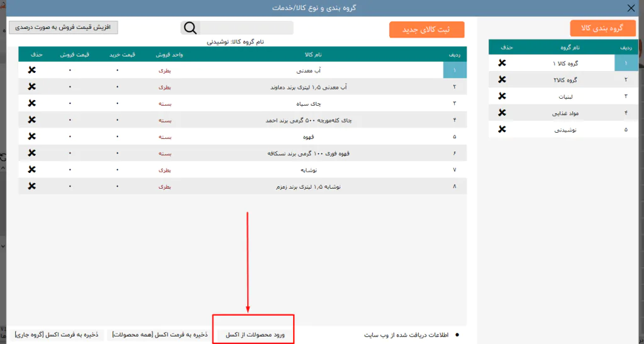644x344 pixels.
Task: Delete group گروه کالا ۱ with X icon
Action: 502,64
